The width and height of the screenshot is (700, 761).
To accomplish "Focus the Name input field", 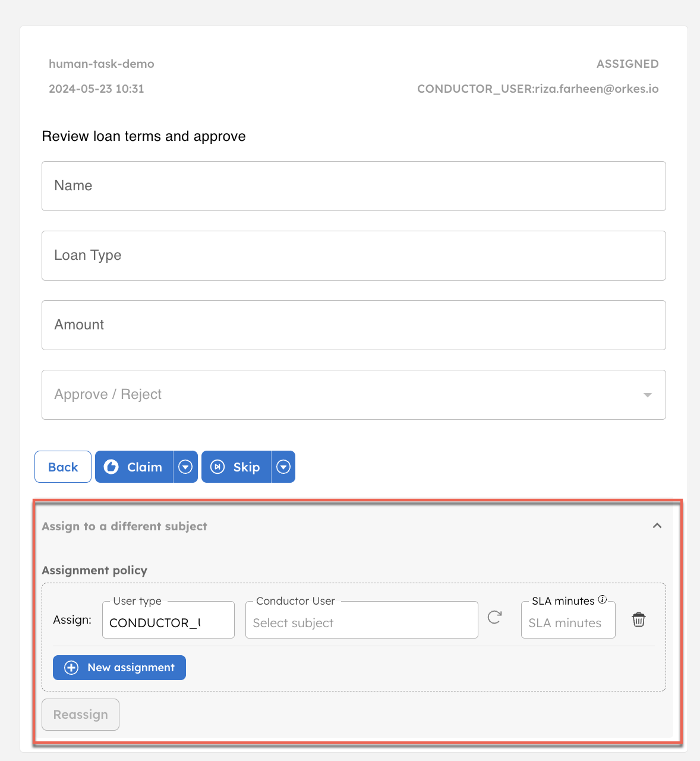I will click(354, 186).
